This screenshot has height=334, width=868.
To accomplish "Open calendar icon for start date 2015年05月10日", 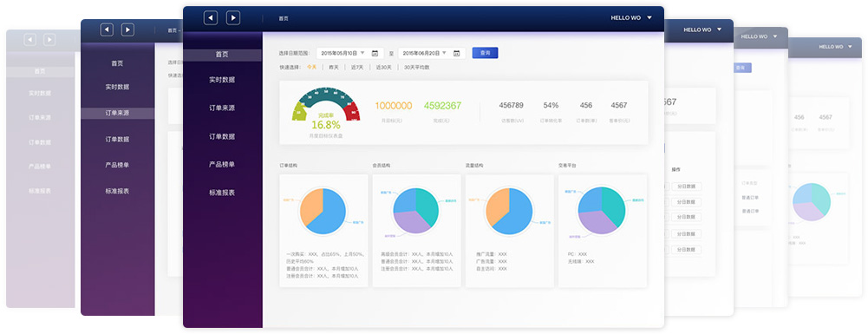I will click(x=375, y=53).
